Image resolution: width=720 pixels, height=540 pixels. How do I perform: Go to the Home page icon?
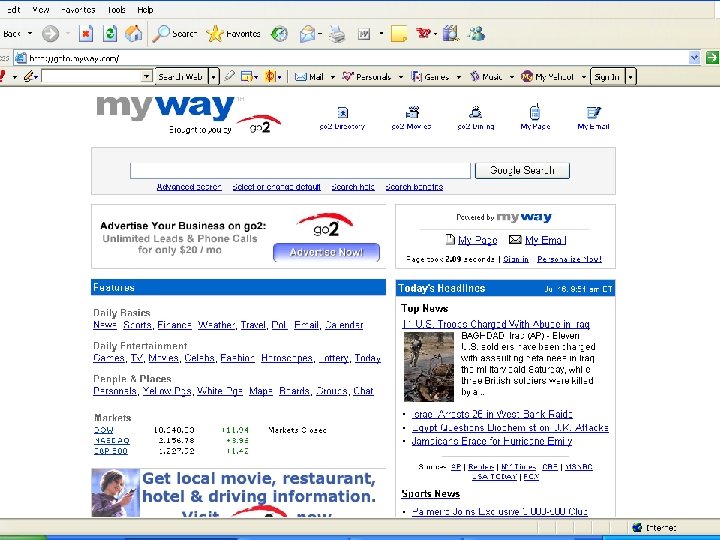point(134,34)
